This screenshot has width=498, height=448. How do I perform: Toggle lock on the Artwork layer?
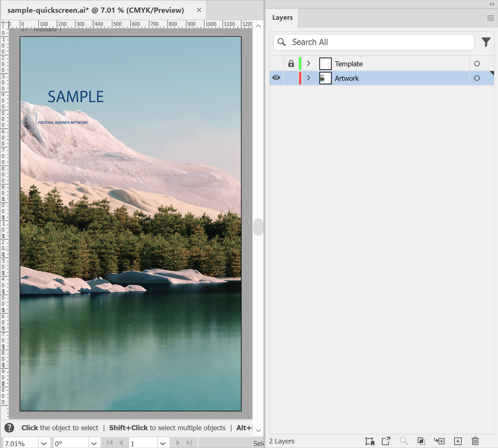[x=291, y=78]
